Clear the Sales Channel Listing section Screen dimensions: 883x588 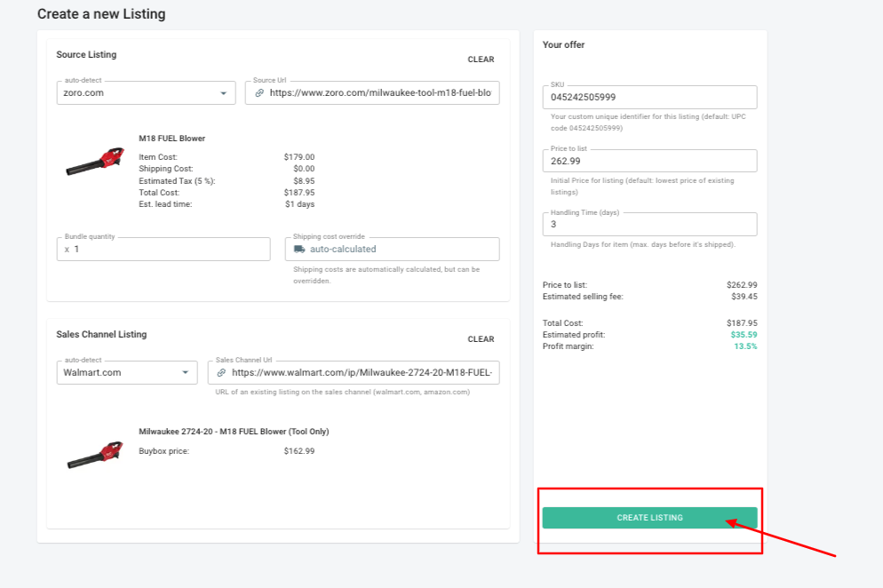pos(481,339)
